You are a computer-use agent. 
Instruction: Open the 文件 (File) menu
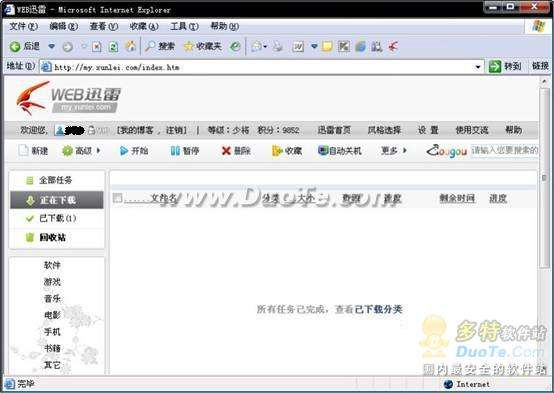(x=23, y=26)
